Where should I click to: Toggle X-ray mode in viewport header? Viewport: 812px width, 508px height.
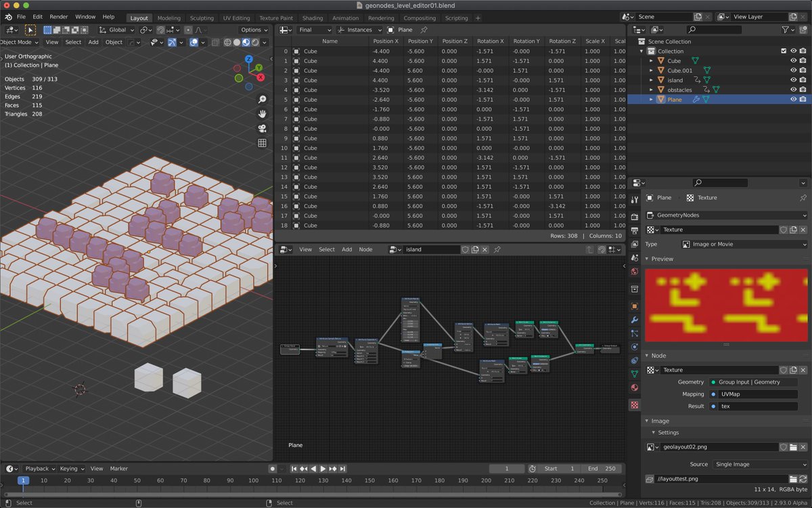216,42
